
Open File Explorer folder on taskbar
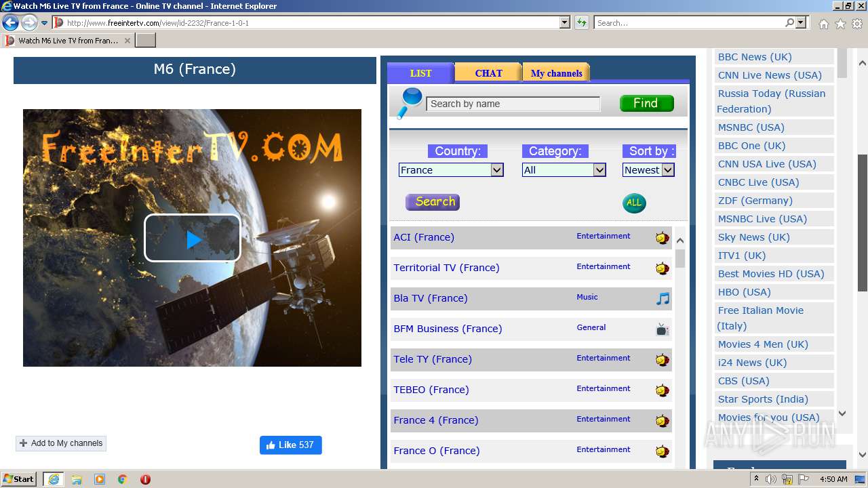point(77,479)
